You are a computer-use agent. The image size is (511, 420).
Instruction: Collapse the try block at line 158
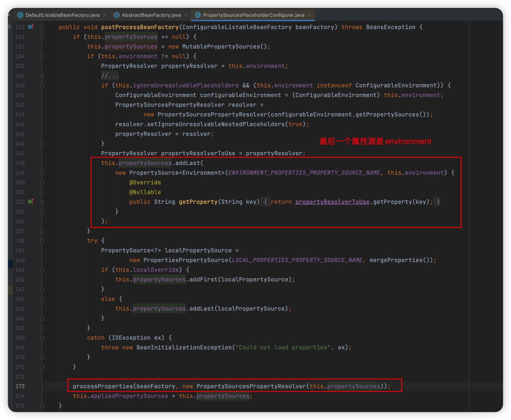pos(42,241)
